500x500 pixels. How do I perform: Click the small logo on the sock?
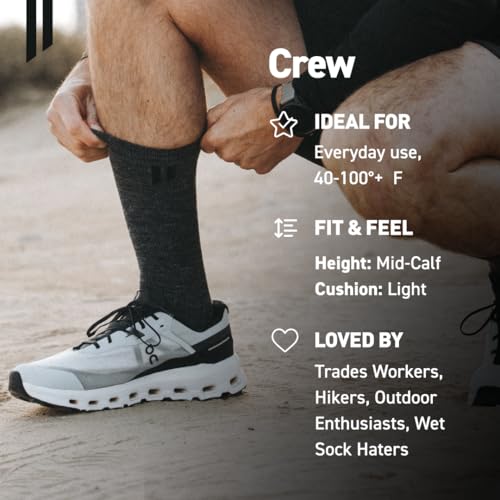(x=164, y=175)
